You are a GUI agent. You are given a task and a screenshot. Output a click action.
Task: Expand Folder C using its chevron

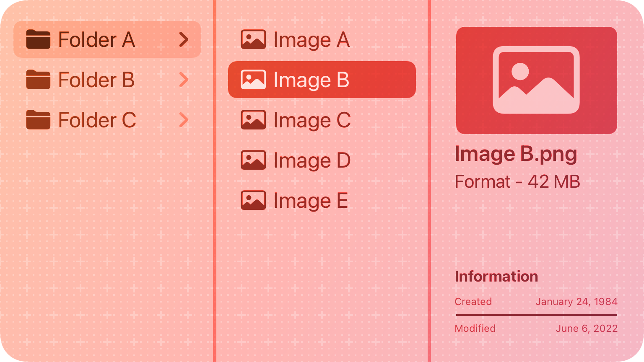184,120
